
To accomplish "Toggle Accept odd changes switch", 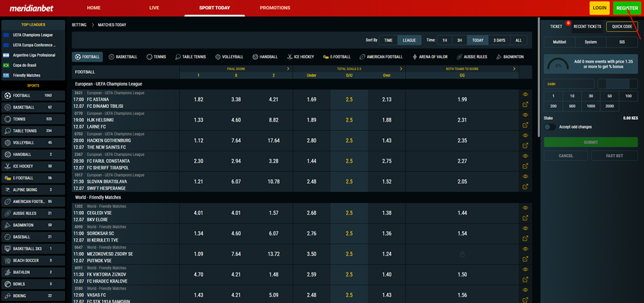I will [550, 127].
